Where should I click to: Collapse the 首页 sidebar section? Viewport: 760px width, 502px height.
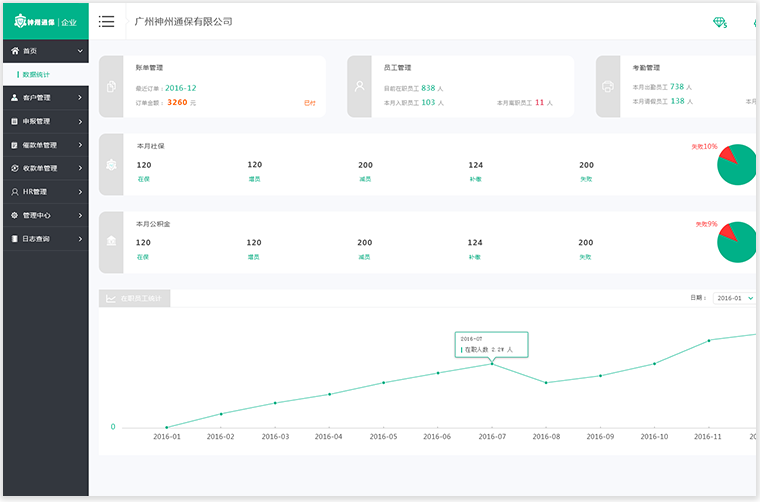click(44, 50)
